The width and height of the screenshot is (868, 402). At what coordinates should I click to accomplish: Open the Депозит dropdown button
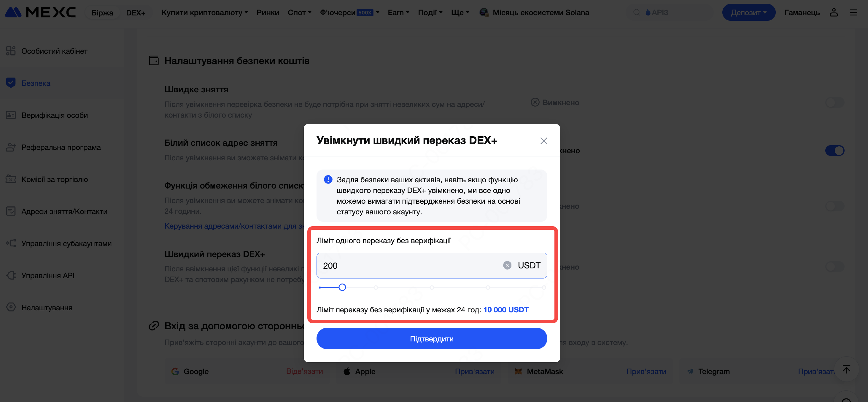(748, 12)
